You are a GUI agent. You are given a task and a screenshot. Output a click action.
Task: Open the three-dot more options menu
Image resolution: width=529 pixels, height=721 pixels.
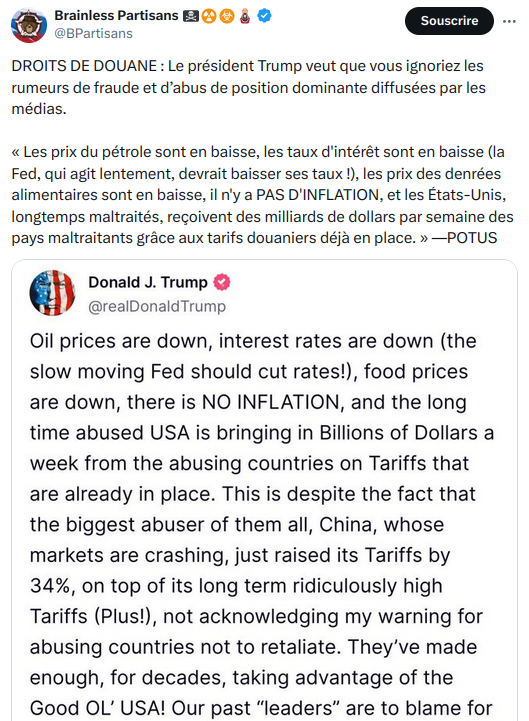click(509, 21)
